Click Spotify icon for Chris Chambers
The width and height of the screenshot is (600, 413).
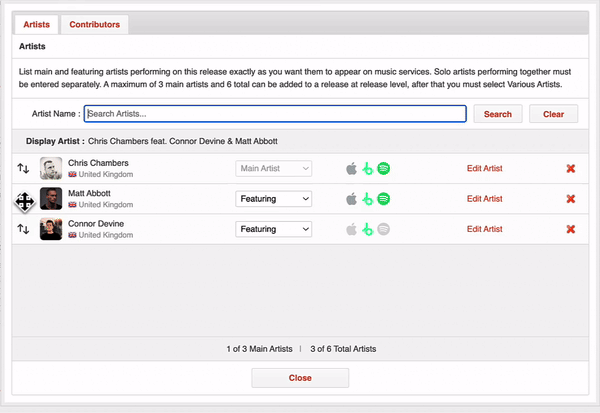(x=383, y=168)
